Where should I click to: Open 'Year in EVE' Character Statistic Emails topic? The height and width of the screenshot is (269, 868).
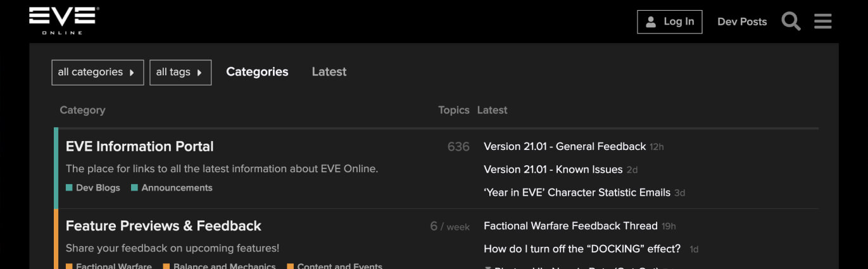point(577,192)
